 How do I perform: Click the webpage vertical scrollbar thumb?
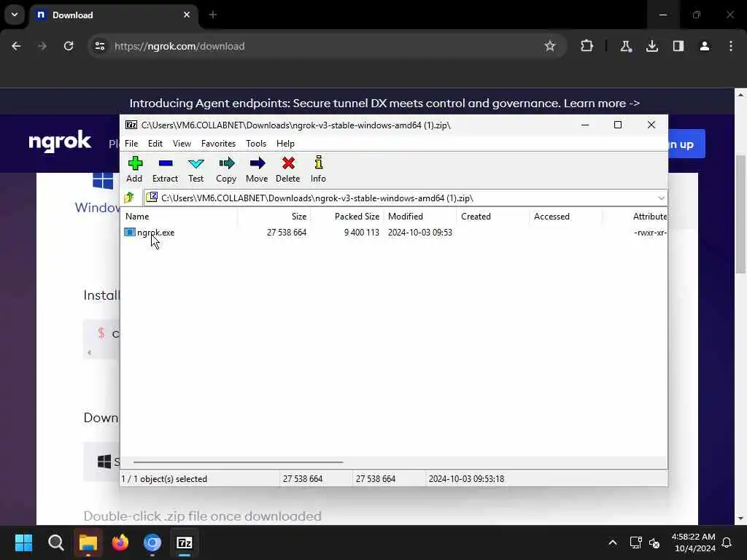[740, 214]
